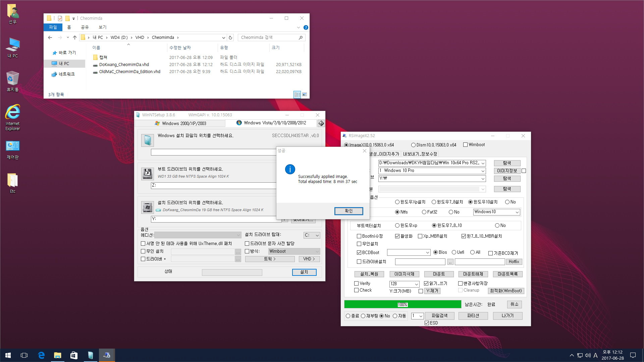Screen dimensions: 644x362
Task: Click the volume icon in system tray
Action: click(x=588, y=355)
